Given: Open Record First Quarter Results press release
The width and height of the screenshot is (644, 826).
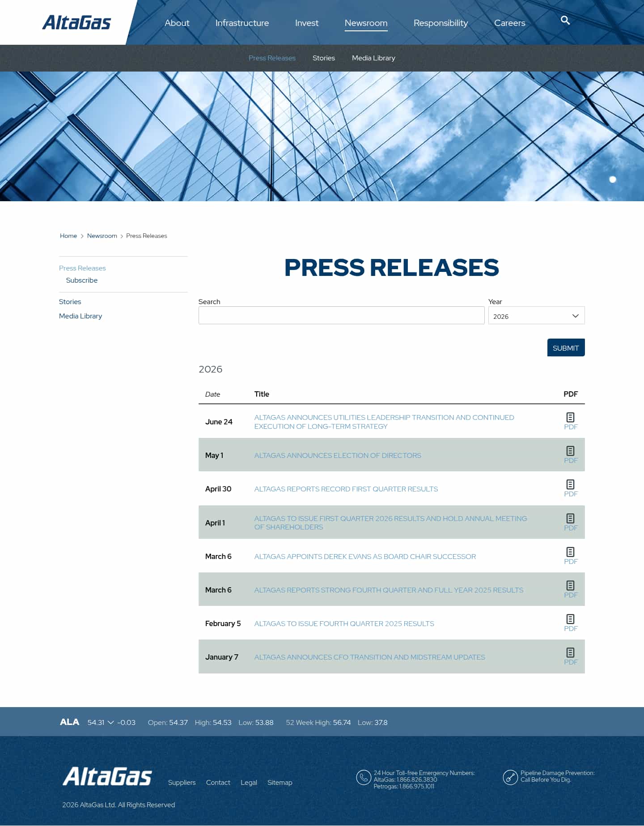Looking at the screenshot, I should tap(346, 489).
